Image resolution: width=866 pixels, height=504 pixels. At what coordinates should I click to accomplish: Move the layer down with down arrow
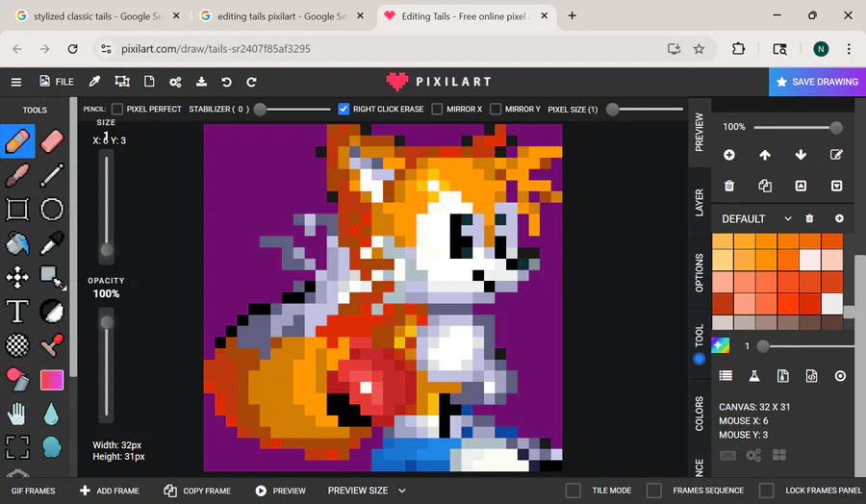(801, 155)
